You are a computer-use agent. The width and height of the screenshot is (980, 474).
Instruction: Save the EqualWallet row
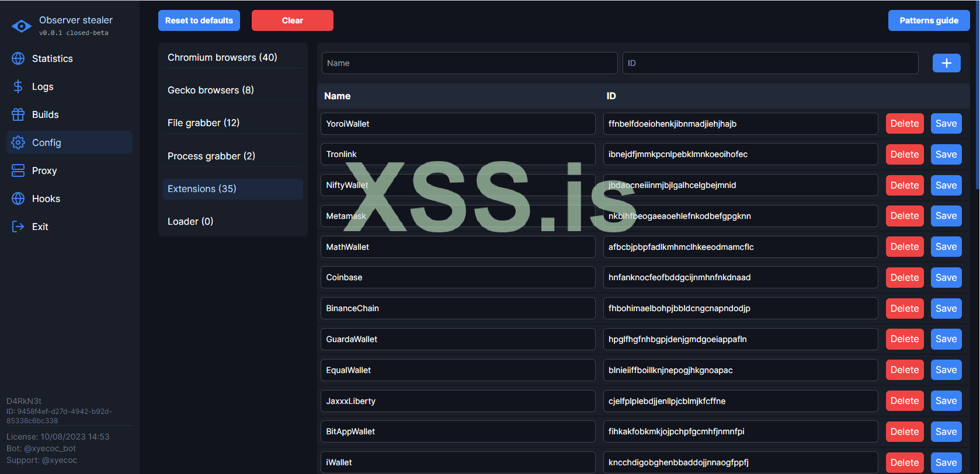point(946,370)
